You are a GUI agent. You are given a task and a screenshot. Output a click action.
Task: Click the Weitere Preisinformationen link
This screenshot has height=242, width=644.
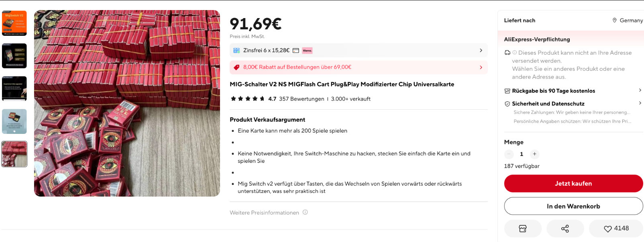(x=264, y=213)
